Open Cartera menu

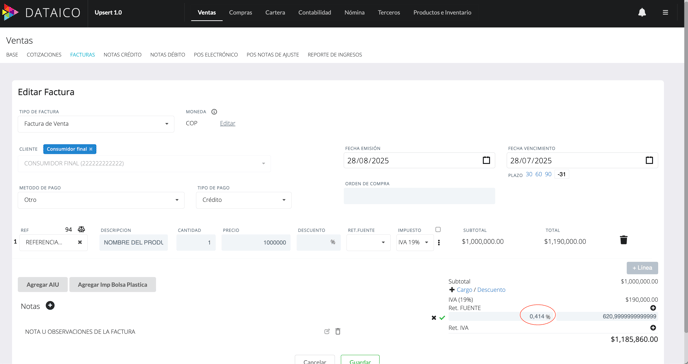[x=275, y=13]
